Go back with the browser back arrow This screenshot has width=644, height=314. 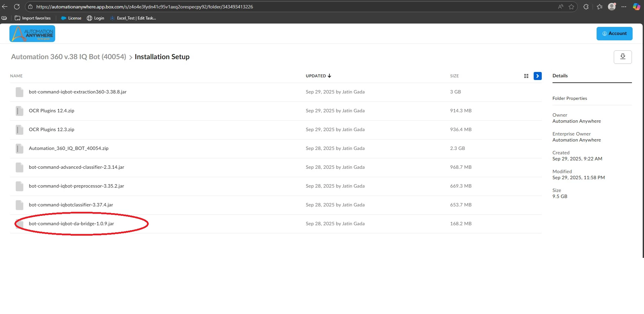[x=5, y=7]
